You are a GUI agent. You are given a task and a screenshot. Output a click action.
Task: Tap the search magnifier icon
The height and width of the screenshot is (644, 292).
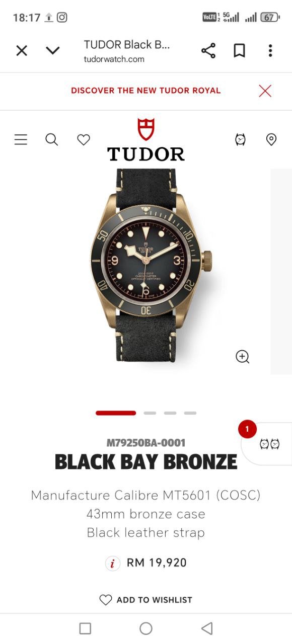[51, 139]
